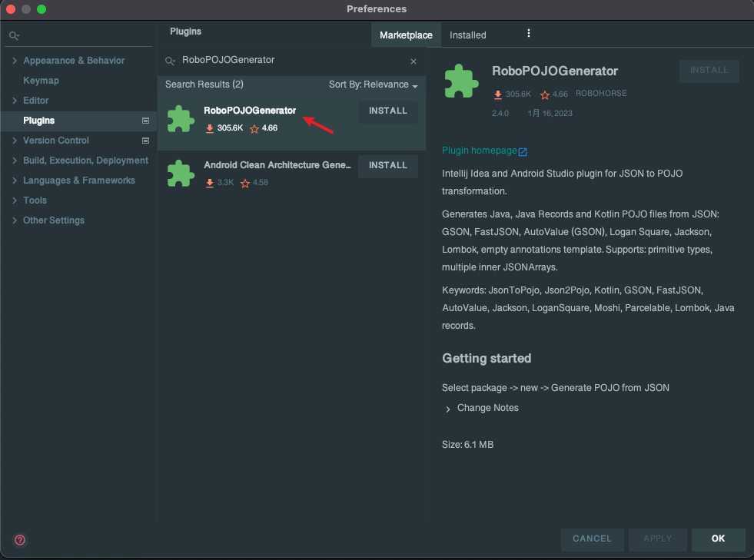The height and width of the screenshot is (560, 754).
Task: Select the Marketplace tab
Action: 406,35
